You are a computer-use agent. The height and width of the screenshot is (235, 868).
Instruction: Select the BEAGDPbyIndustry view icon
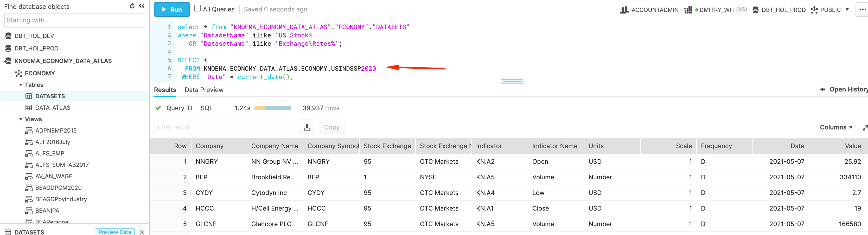[29, 199]
